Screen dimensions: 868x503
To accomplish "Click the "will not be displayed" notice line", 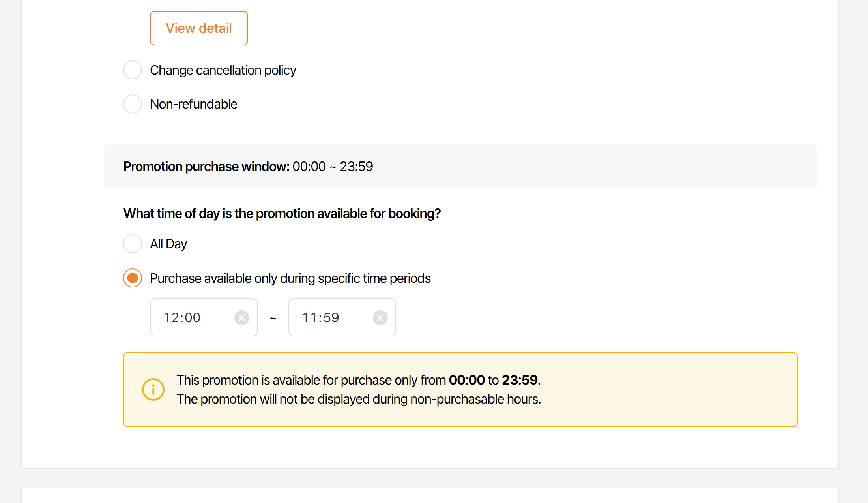I will click(358, 399).
